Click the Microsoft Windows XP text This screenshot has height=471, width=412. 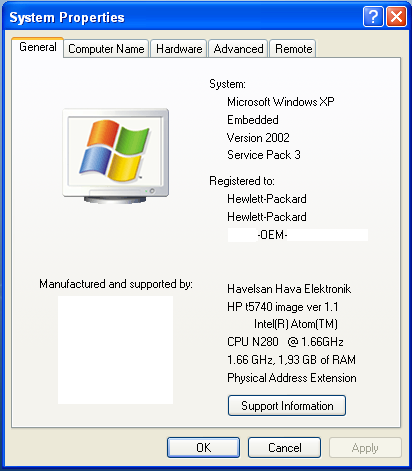(281, 102)
